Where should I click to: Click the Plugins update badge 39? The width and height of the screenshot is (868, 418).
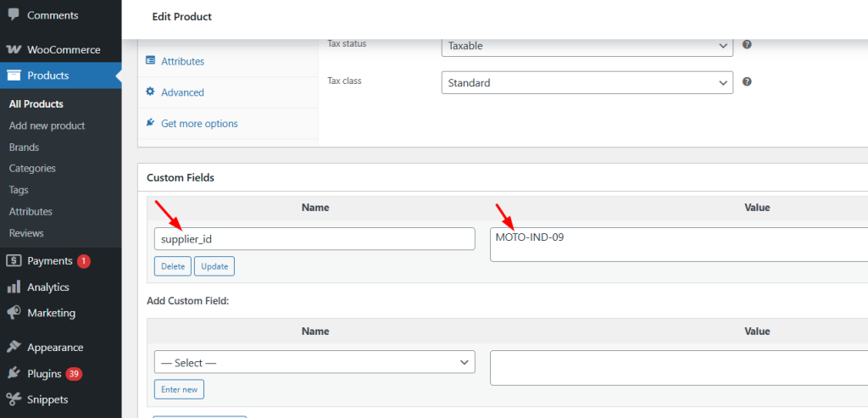(74, 374)
